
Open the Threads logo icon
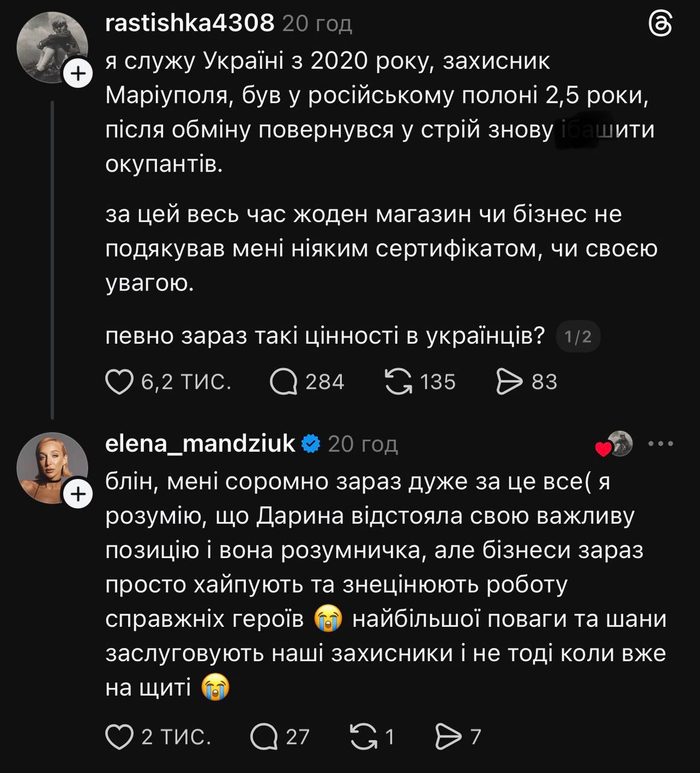coord(660,25)
